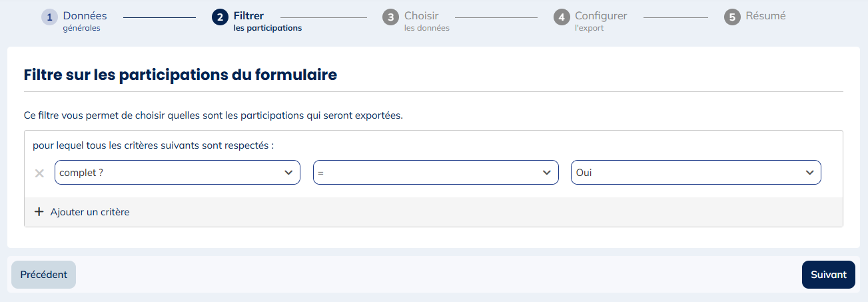Go to the Données générales step
Viewport: 868px width, 302px height.
pyautogui.click(x=85, y=21)
